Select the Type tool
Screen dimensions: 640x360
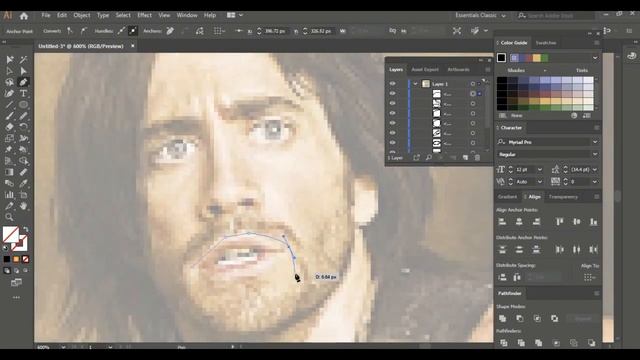pos(23,93)
